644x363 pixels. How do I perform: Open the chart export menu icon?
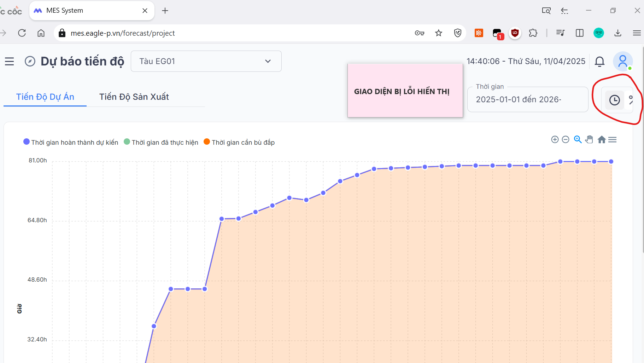click(613, 140)
